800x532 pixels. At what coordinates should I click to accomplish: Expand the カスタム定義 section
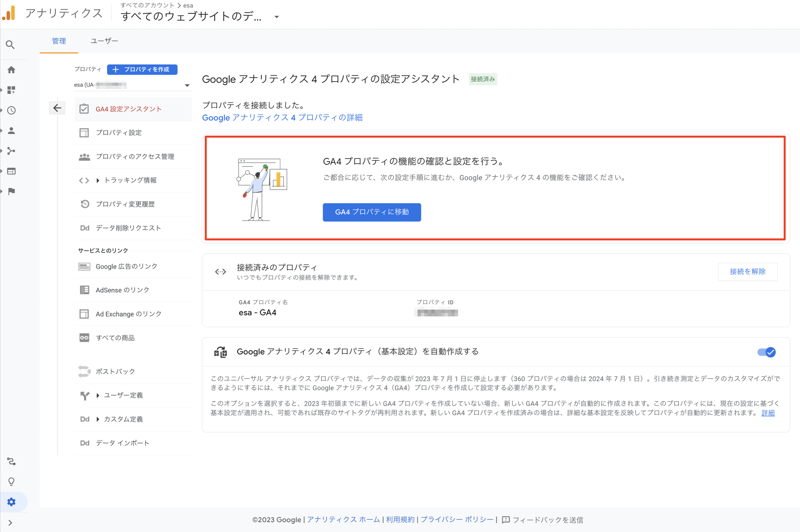pyautogui.click(x=98, y=419)
